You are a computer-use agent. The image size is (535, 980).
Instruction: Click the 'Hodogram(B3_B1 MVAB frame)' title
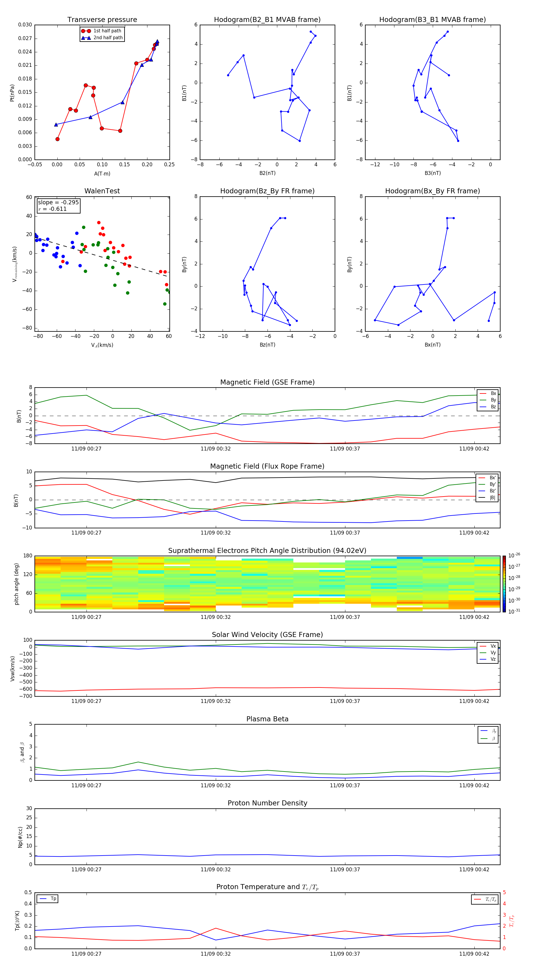click(432, 20)
